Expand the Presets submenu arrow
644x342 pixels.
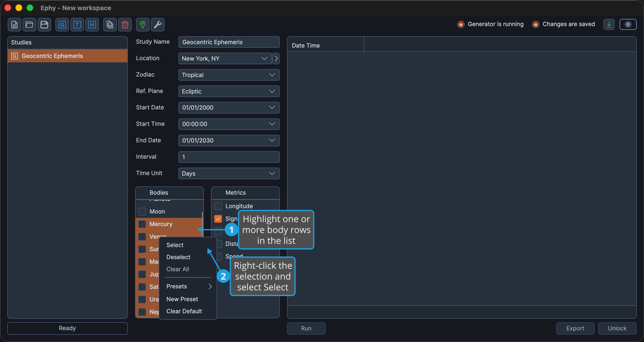click(x=210, y=286)
